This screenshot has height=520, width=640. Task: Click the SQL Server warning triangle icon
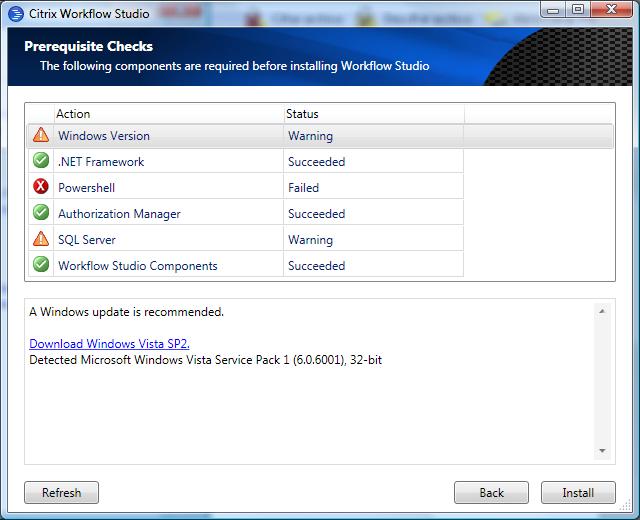click(41, 239)
